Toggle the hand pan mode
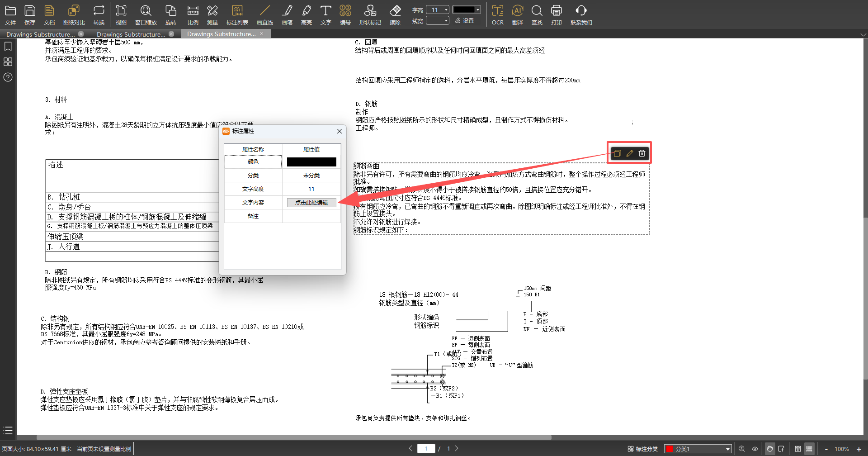This screenshot has height=456, width=868. point(769,449)
